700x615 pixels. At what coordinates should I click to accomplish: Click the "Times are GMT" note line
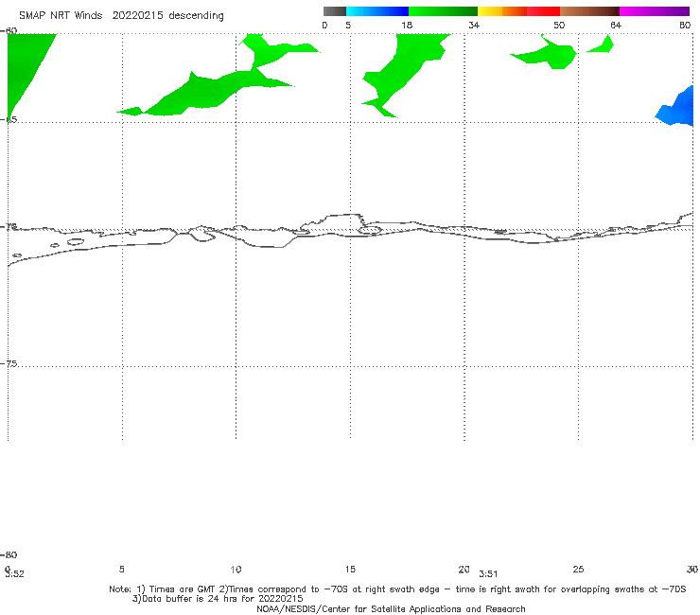(397, 589)
